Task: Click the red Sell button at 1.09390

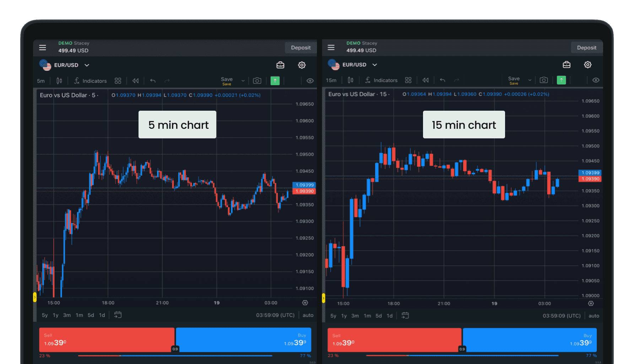Action: 107,340
